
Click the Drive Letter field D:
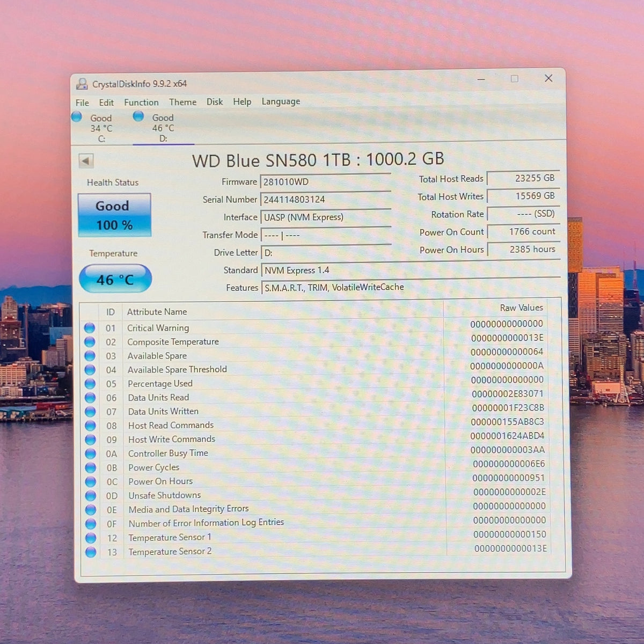click(x=326, y=252)
